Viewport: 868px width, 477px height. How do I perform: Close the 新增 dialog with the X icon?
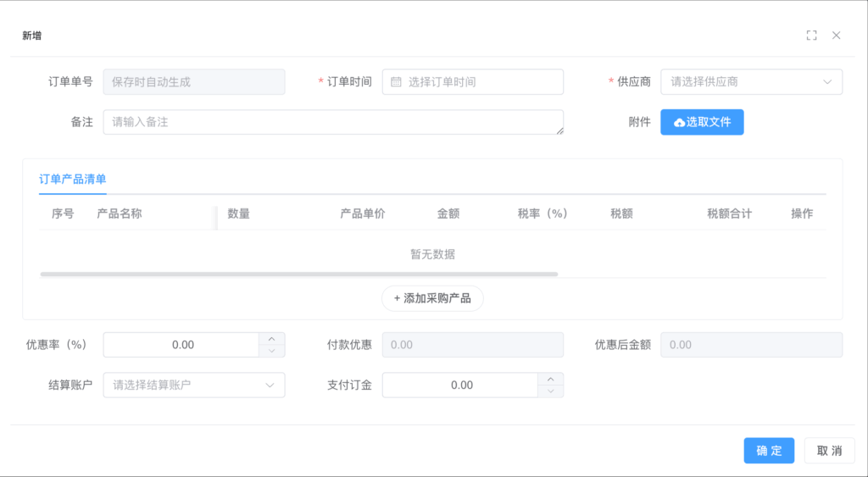coord(836,36)
